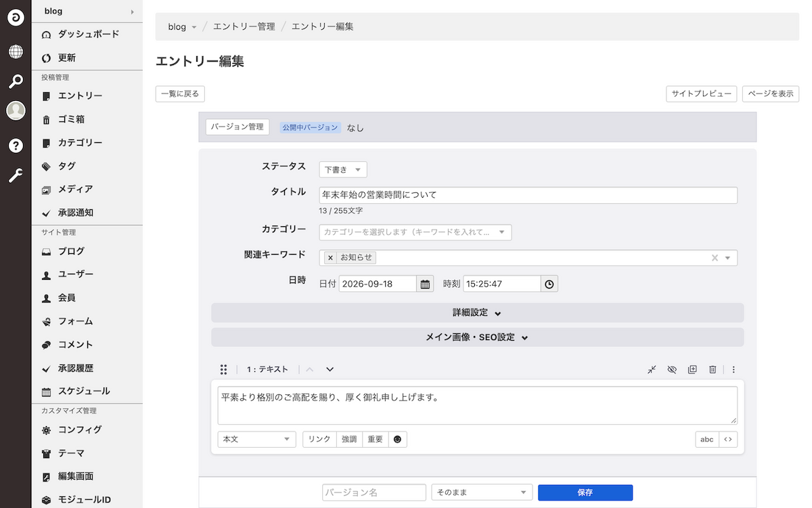Viewport: 812px width, 508px height.
Task: Open フォーム in sidebar
Action: coord(87,321)
